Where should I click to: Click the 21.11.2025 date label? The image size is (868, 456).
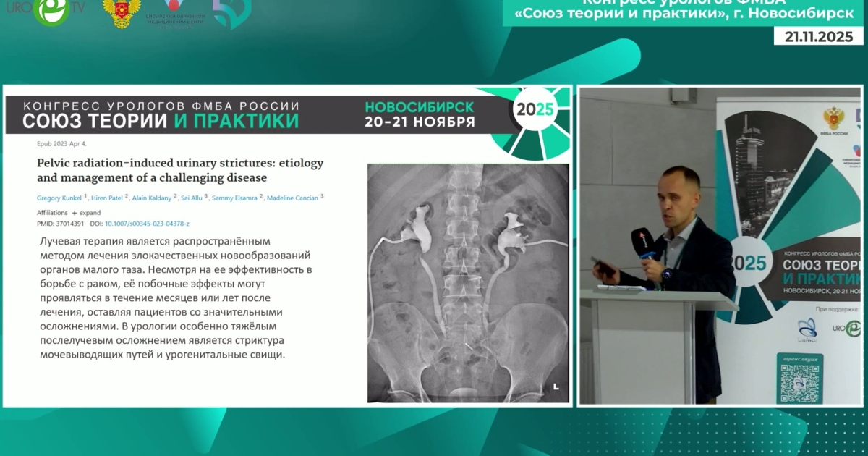point(819,37)
